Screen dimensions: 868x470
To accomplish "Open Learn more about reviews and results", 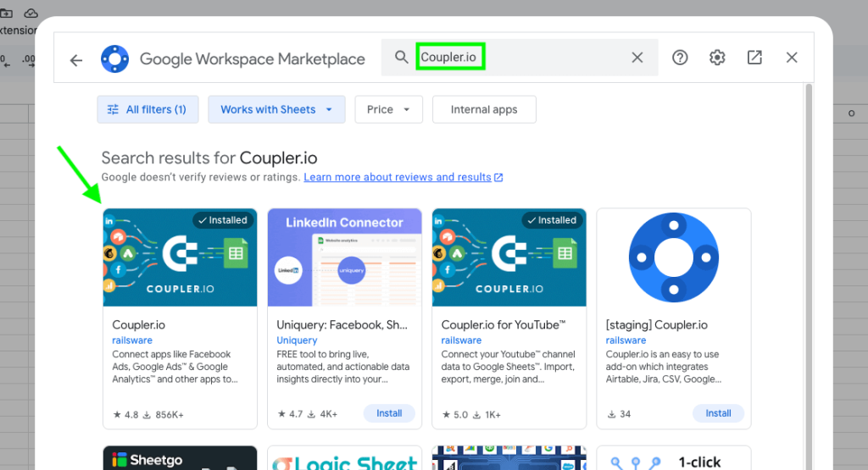I will [403, 177].
